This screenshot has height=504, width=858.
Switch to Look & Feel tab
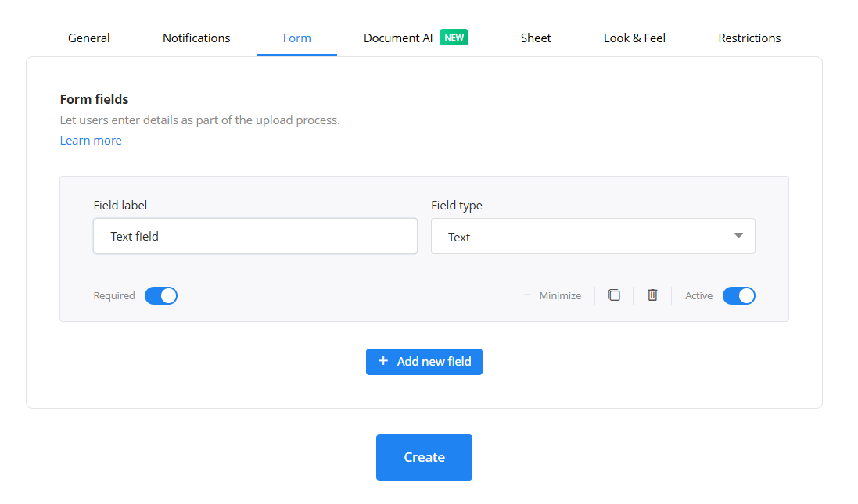(634, 38)
